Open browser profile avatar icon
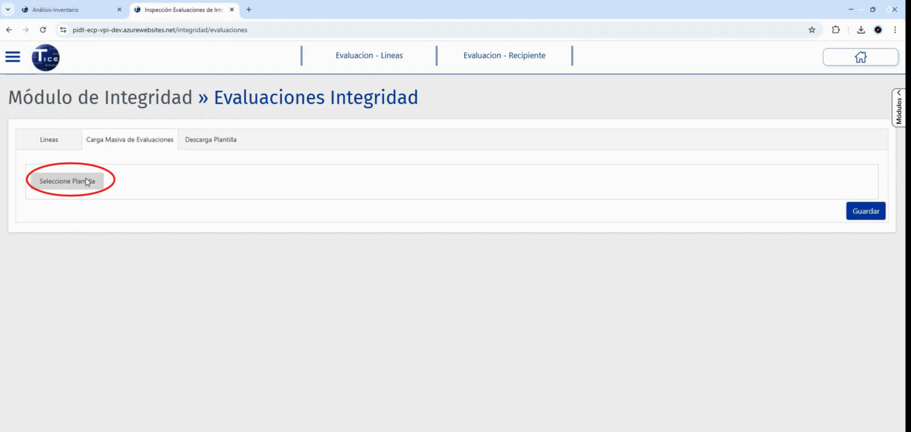The width and height of the screenshot is (911, 432). [x=878, y=30]
